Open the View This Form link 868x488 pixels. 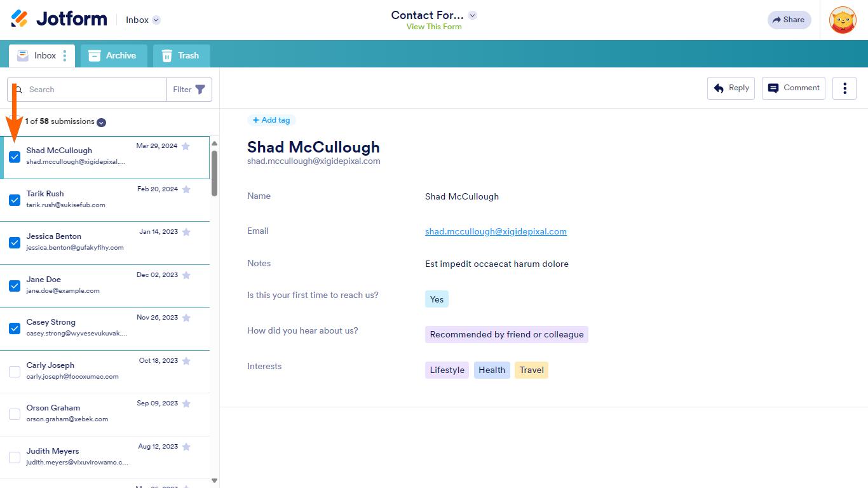(x=434, y=27)
